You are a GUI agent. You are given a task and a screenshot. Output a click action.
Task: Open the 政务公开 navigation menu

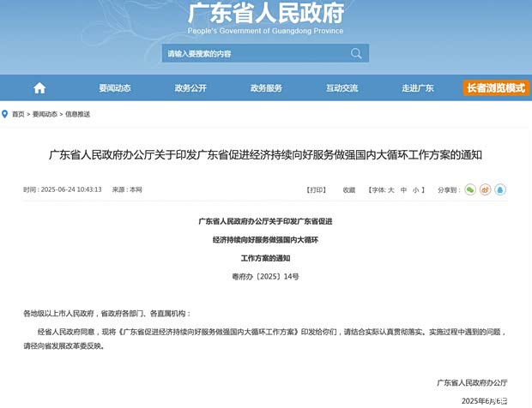[190, 88]
